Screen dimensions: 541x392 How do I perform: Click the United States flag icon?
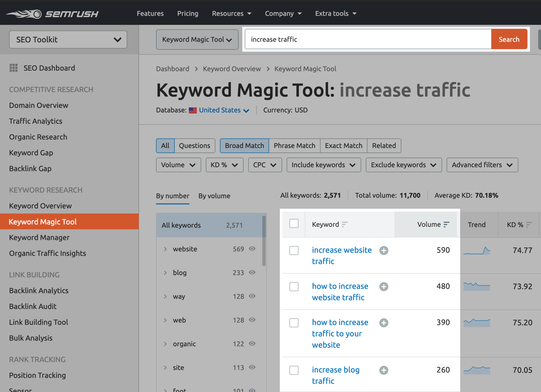(x=193, y=110)
